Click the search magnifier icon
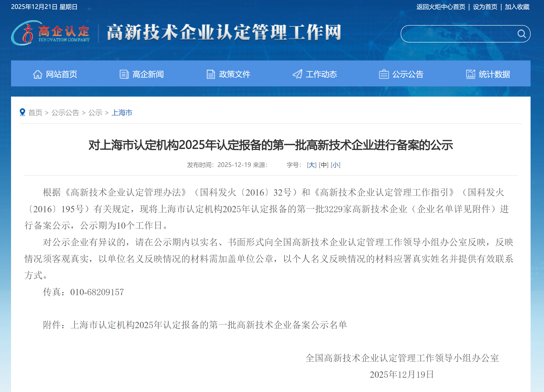The width and height of the screenshot is (544, 392). pyautogui.click(x=521, y=34)
